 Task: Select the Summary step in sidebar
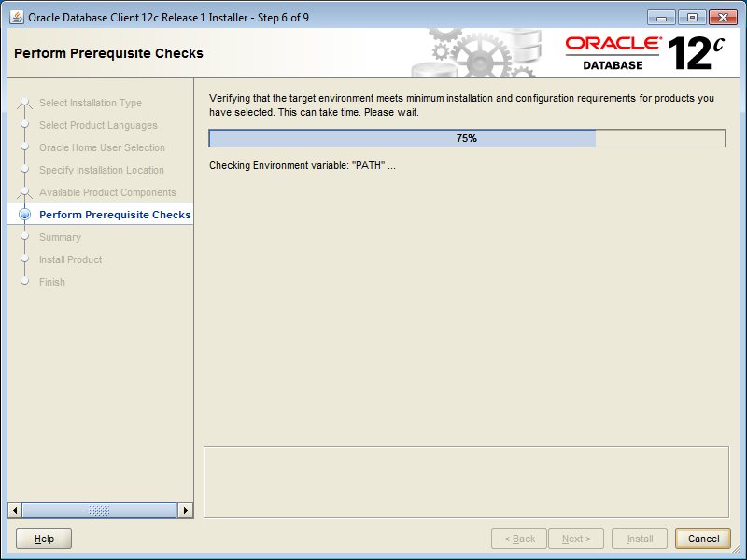60,237
